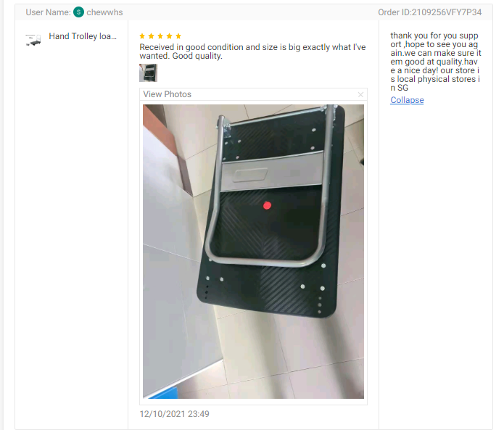Click the seller reply starting "thank you for"

(436, 62)
